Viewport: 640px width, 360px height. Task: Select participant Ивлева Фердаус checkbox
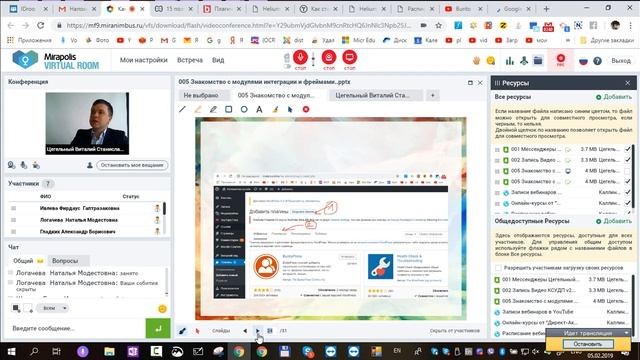[13, 208]
